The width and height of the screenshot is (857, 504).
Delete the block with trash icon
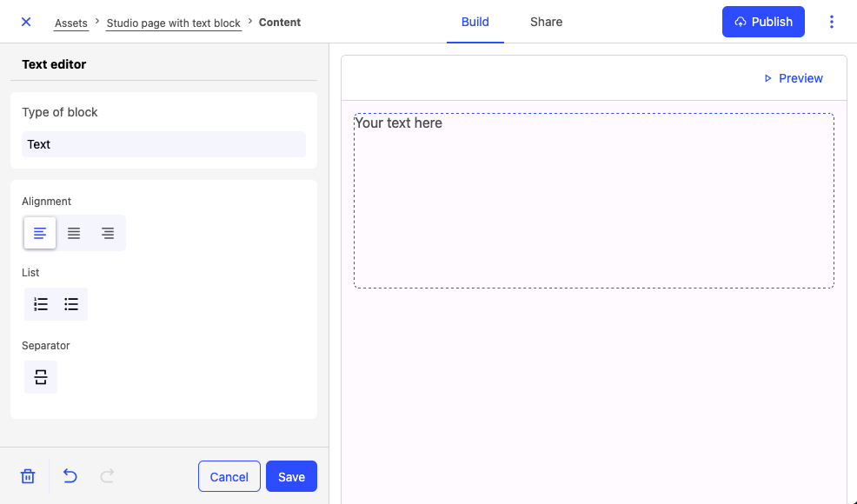click(28, 476)
